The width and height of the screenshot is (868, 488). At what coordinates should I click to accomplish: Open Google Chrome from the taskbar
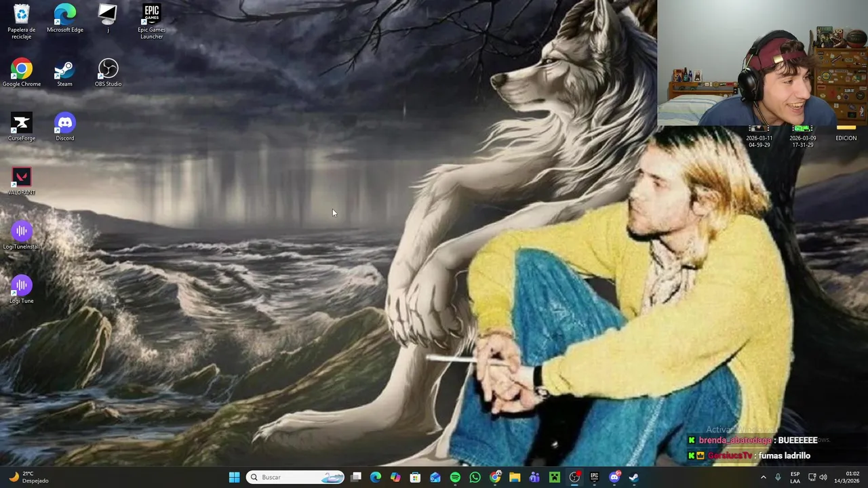pos(495,477)
